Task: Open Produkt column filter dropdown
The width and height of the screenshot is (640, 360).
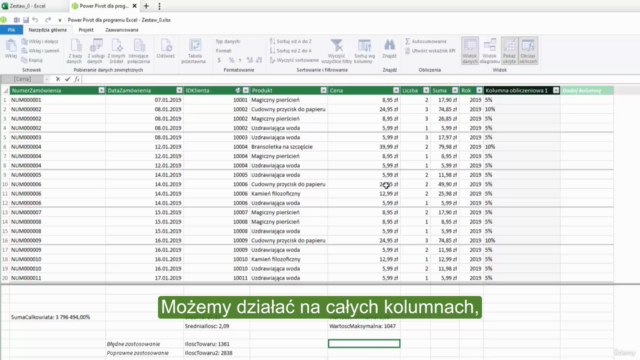Action: [x=323, y=90]
